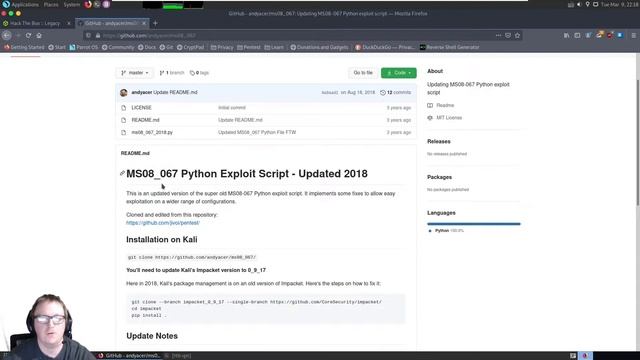Open the Getting Started bookmark
Image resolution: width=640 pixels, height=360 pixels.
(24, 47)
